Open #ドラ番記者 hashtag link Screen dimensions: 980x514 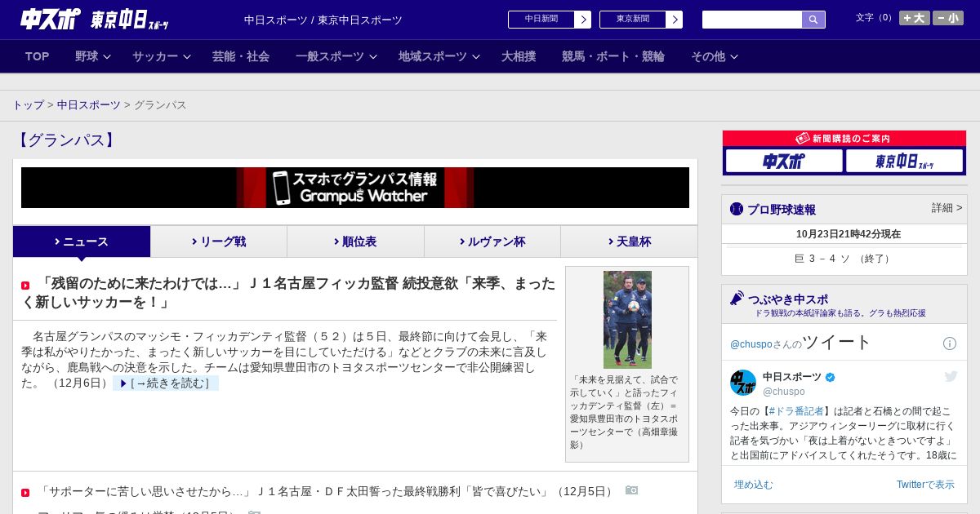coord(796,411)
